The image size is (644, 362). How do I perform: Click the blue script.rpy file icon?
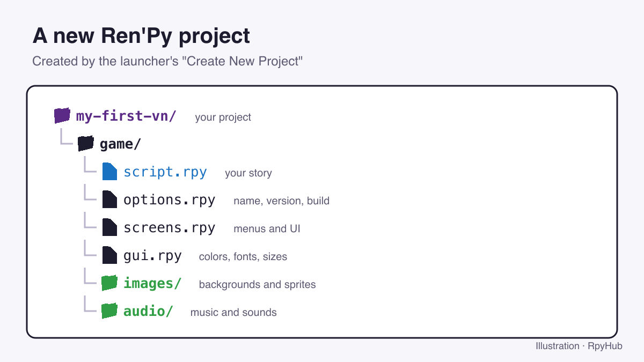[x=109, y=171]
